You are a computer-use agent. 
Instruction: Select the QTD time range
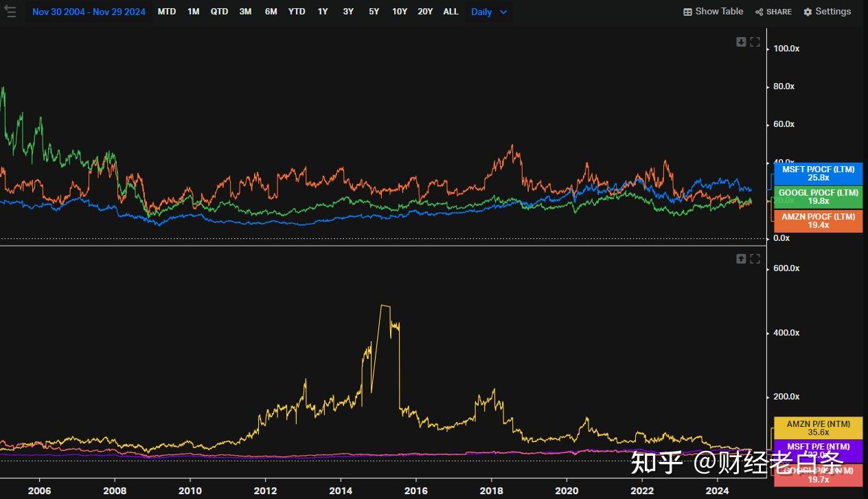pyautogui.click(x=220, y=12)
